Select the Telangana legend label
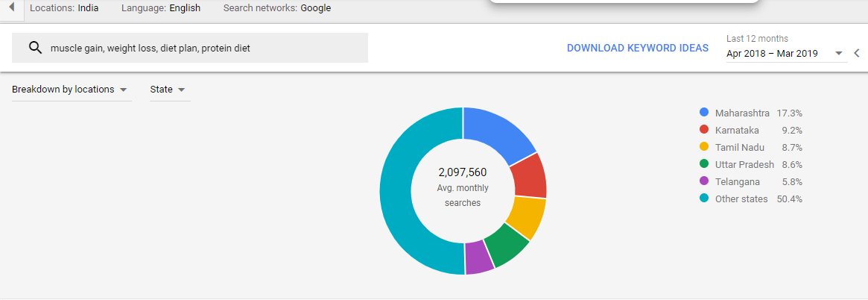 point(738,182)
